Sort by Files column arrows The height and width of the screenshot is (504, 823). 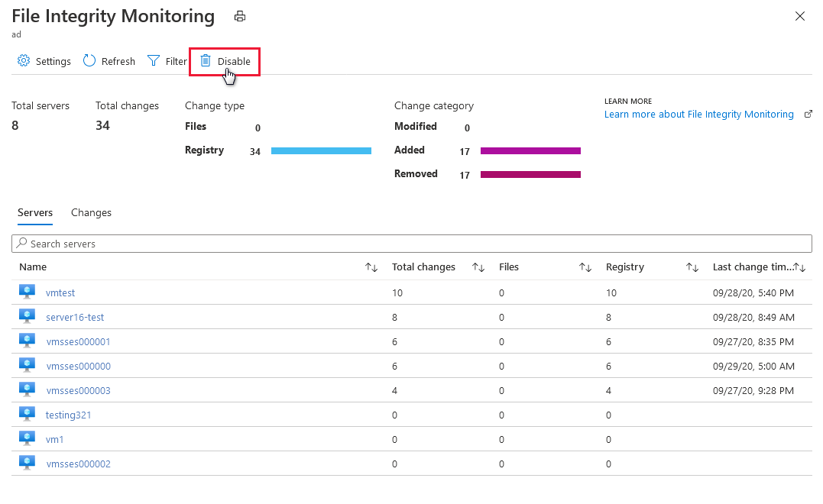click(x=585, y=267)
